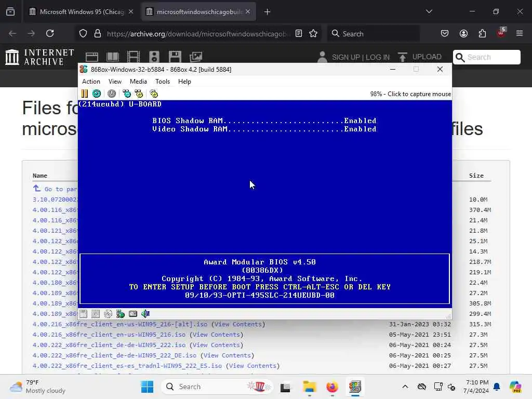Click Go to parent directory link
The height and width of the screenshot is (399, 532).
pos(55,189)
